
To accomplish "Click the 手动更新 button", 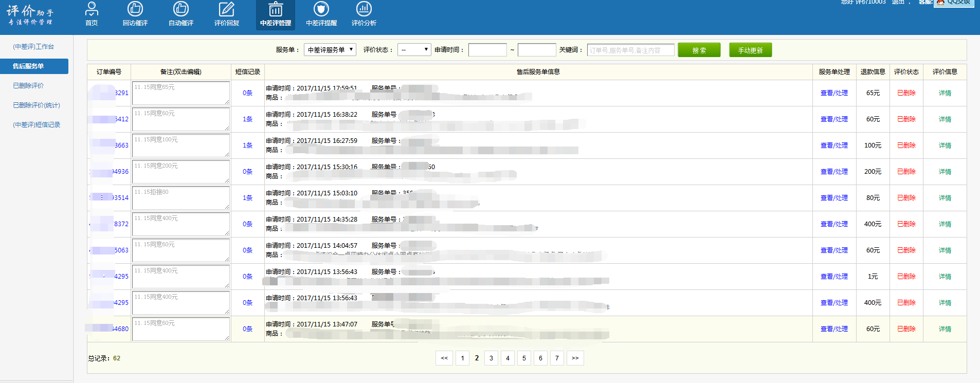I will pyautogui.click(x=750, y=50).
